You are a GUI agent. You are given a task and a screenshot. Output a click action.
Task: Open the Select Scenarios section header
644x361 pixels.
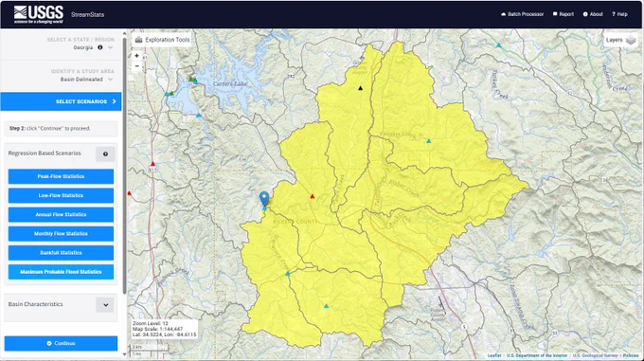tap(61, 101)
